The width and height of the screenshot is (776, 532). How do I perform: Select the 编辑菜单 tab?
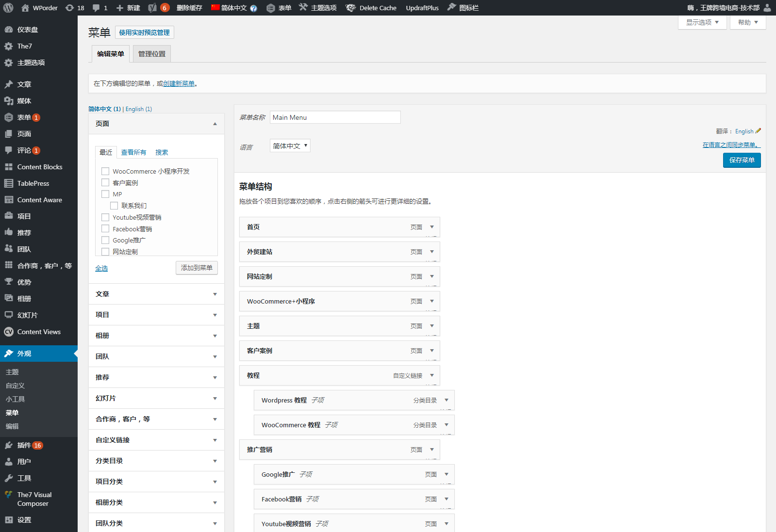point(111,54)
